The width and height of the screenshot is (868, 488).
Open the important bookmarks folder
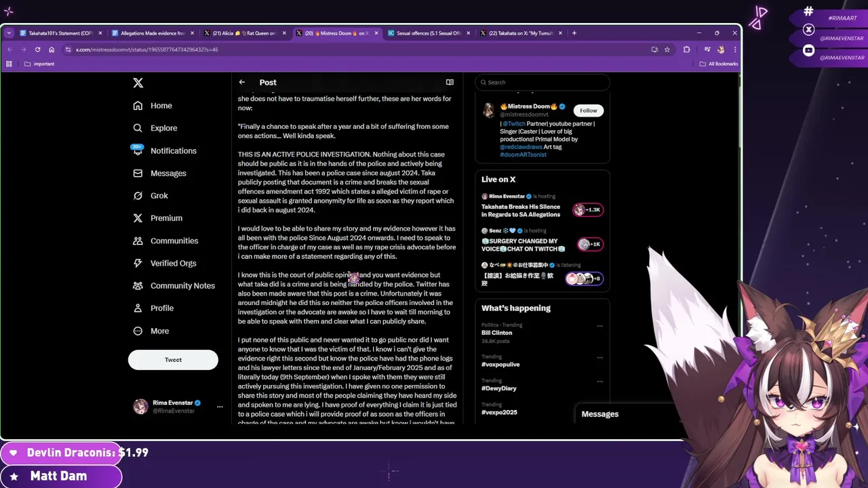point(39,64)
